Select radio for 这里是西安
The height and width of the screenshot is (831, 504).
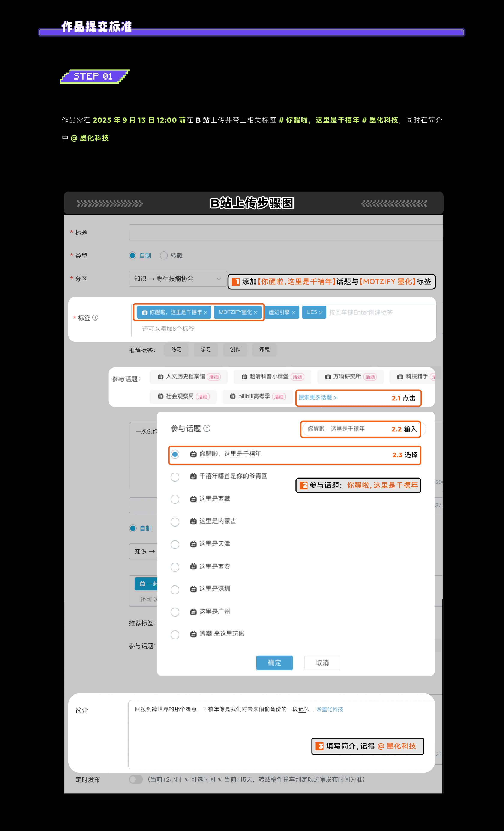click(x=175, y=567)
